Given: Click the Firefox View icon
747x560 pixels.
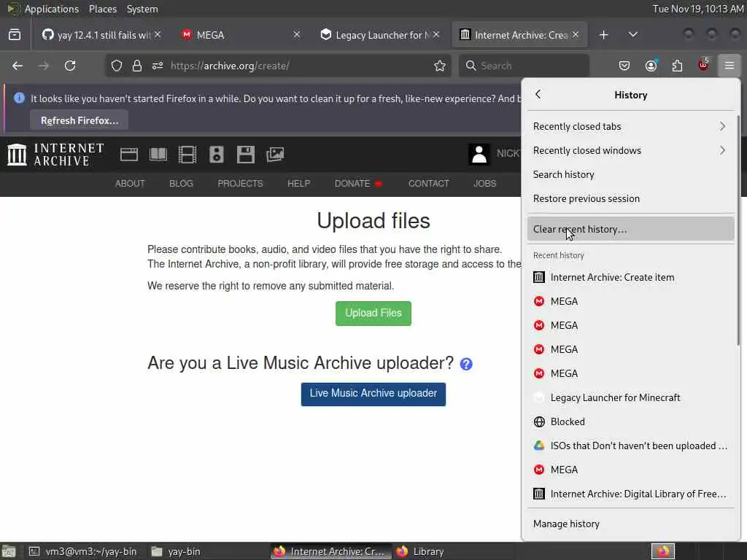Looking at the screenshot, I should 15,35.
